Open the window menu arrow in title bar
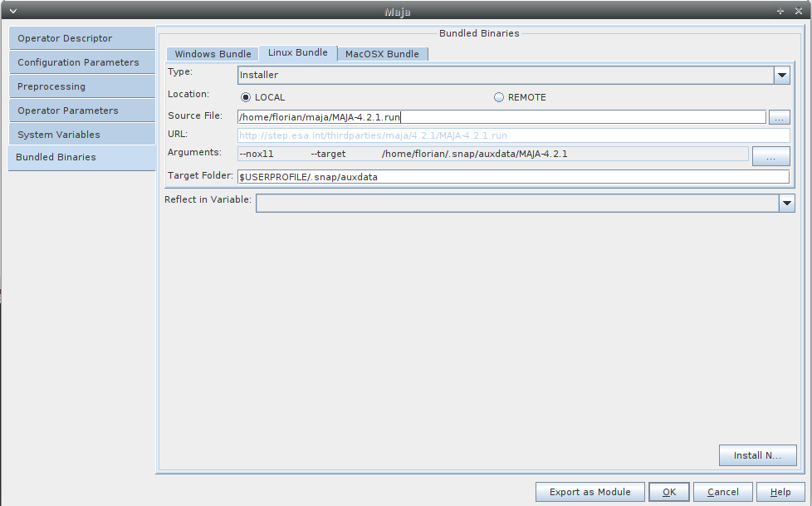Image resolution: width=812 pixels, height=506 pixels. 12,12
